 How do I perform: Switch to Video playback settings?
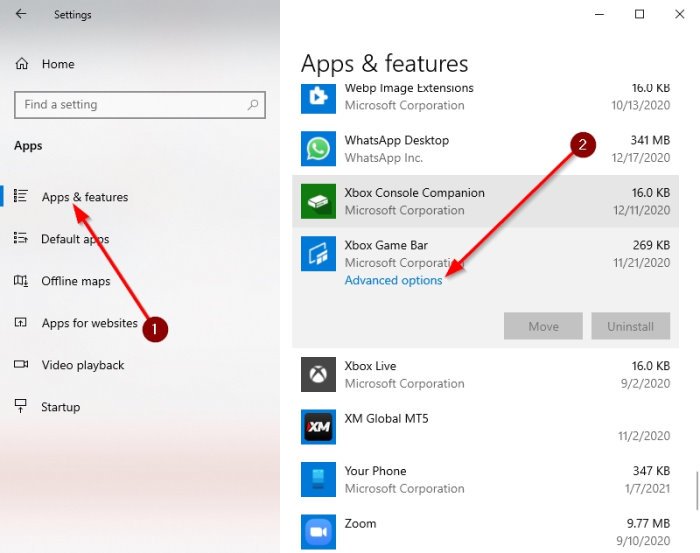(x=83, y=365)
